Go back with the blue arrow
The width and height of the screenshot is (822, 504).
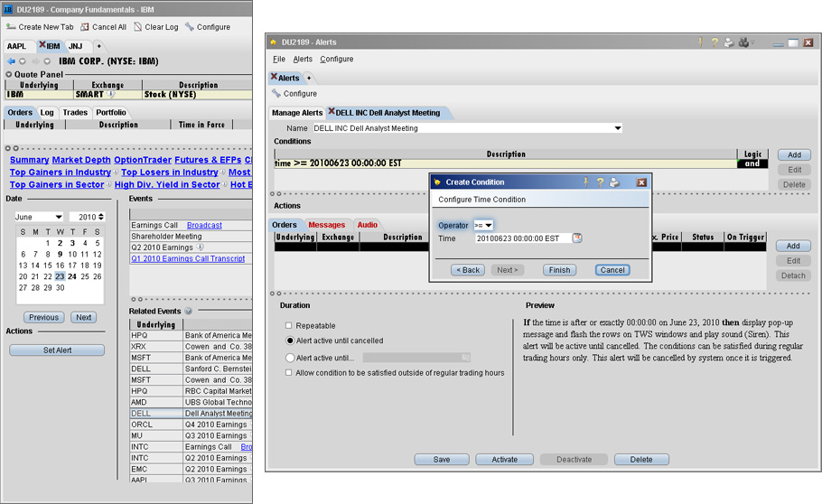coord(11,61)
